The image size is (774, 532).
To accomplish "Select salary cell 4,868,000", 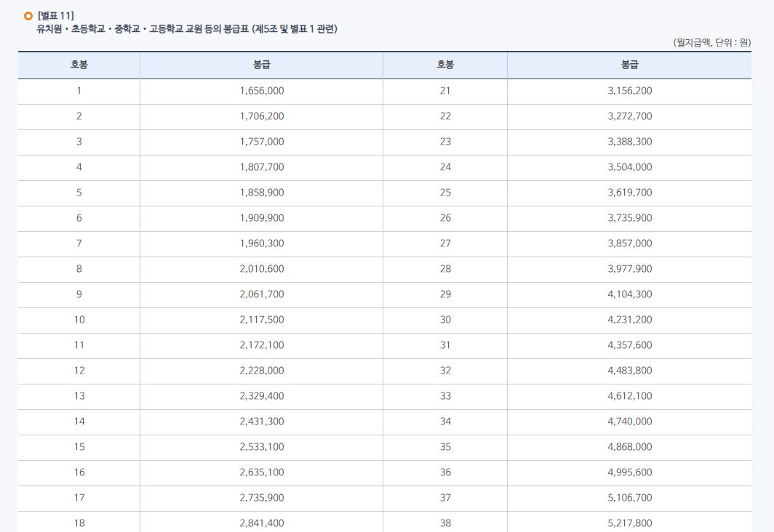I will point(629,447).
